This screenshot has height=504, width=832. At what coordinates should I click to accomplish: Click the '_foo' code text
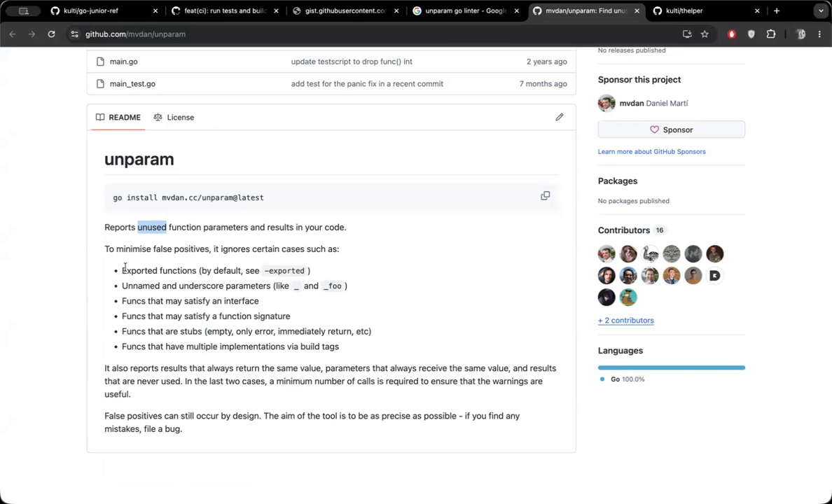[x=332, y=286]
